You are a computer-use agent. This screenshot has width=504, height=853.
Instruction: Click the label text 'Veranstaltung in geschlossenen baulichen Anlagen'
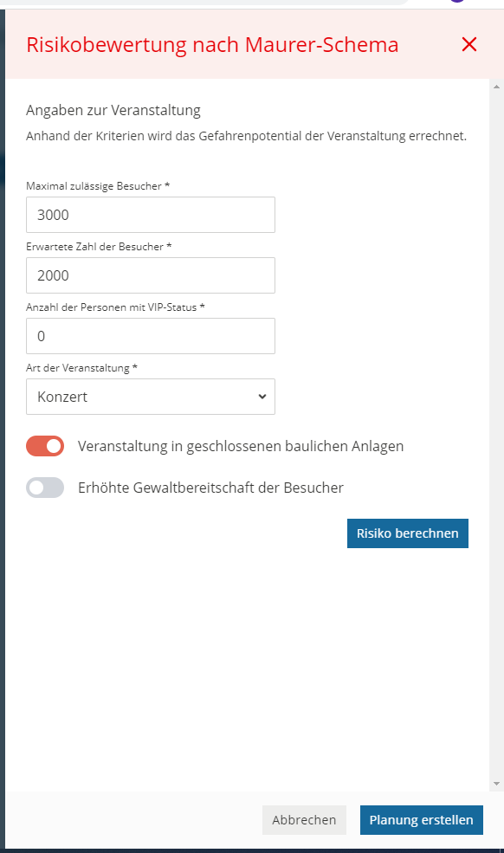click(x=241, y=446)
